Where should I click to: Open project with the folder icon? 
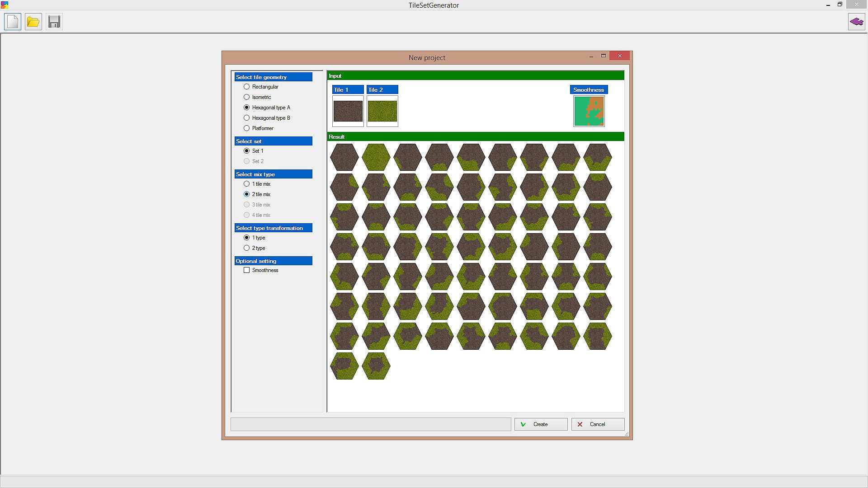33,22
